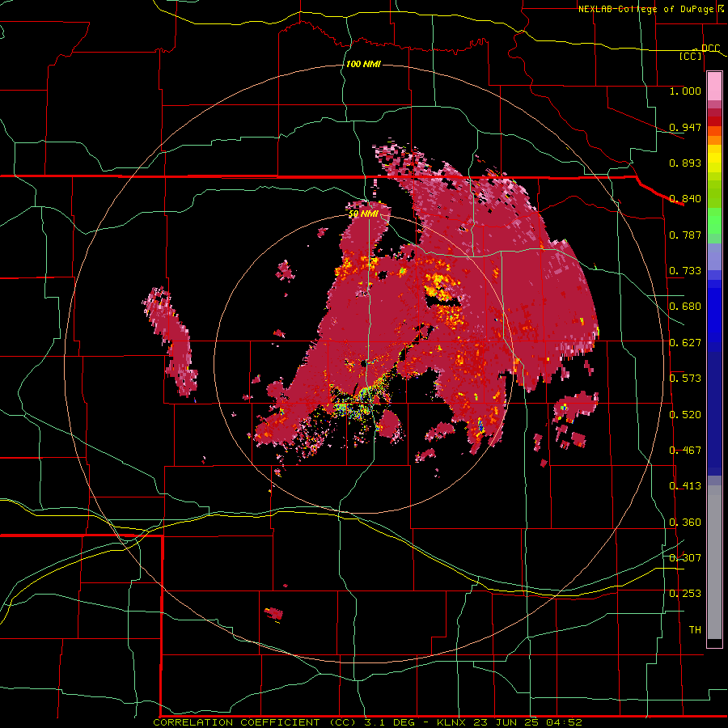Click the 04:52 time in caption
The image size is (728, 728).
(565, 722)
